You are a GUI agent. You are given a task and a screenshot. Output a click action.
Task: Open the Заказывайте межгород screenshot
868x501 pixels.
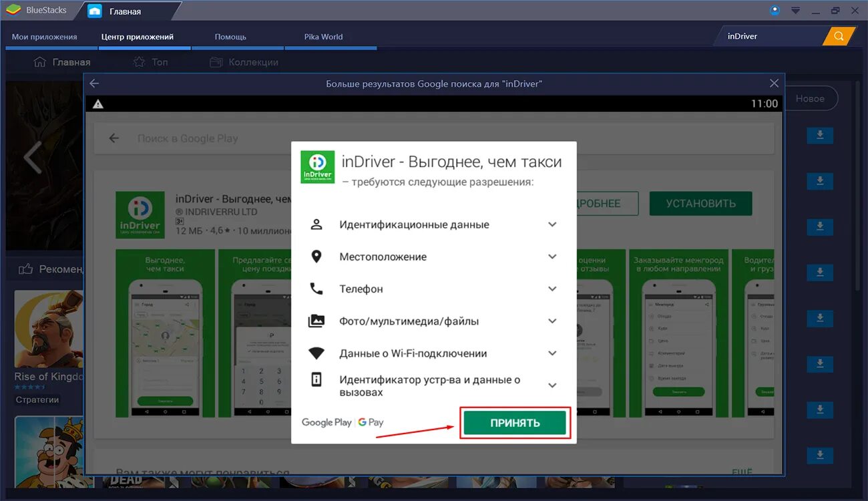[678, 333]
